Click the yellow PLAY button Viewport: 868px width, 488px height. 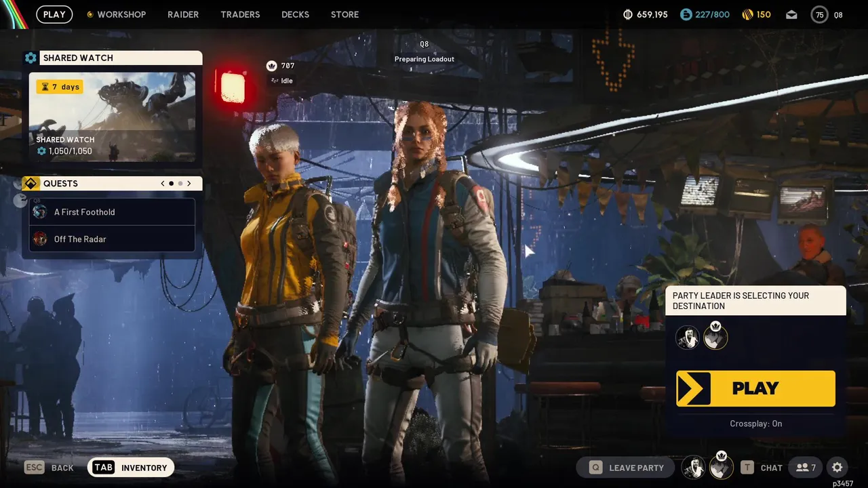[755, 388]
